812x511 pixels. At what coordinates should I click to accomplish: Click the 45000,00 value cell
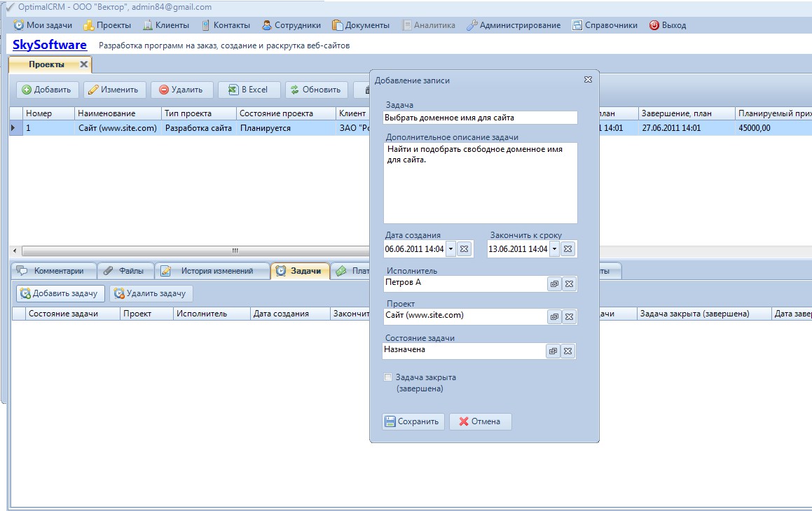[773, 127]
